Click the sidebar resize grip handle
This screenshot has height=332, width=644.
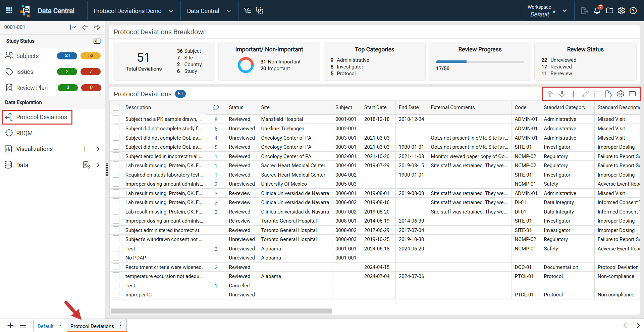click(107, 170)
